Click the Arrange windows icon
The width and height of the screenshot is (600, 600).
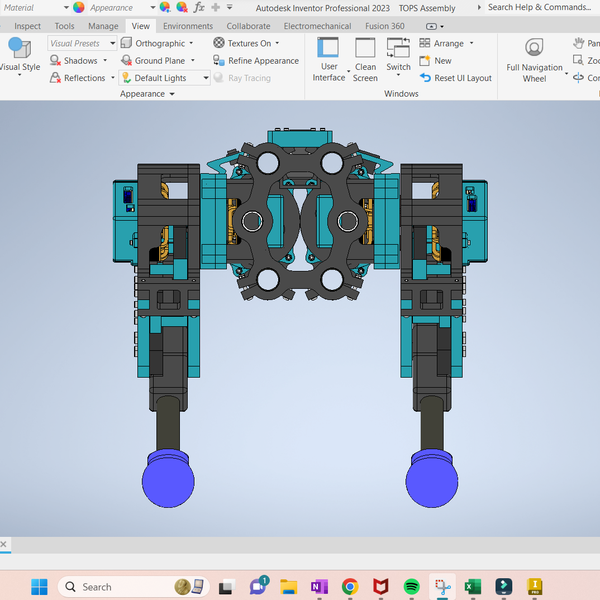425,43
